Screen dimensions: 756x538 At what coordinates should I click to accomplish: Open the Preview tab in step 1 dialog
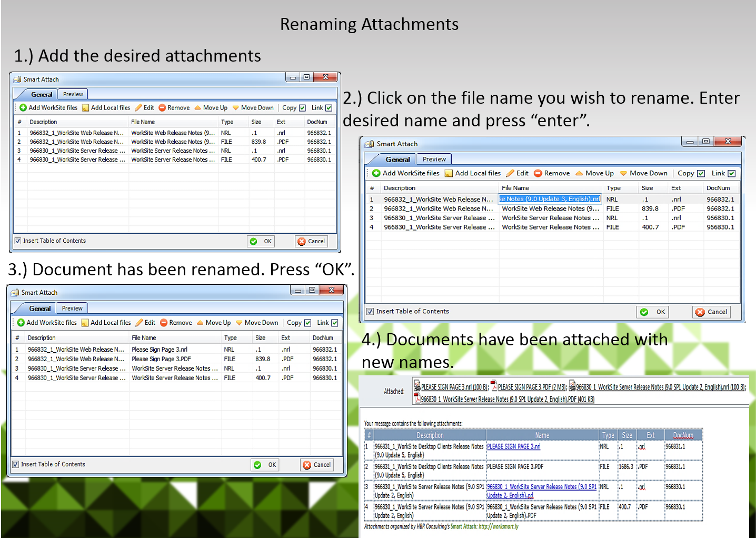click(x=73, y=94)
